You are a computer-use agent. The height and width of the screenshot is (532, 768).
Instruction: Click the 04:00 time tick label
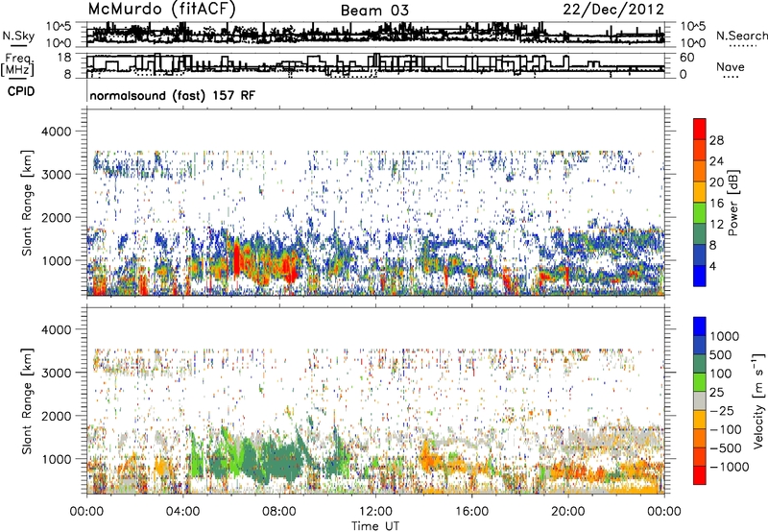tap(182, 512)
